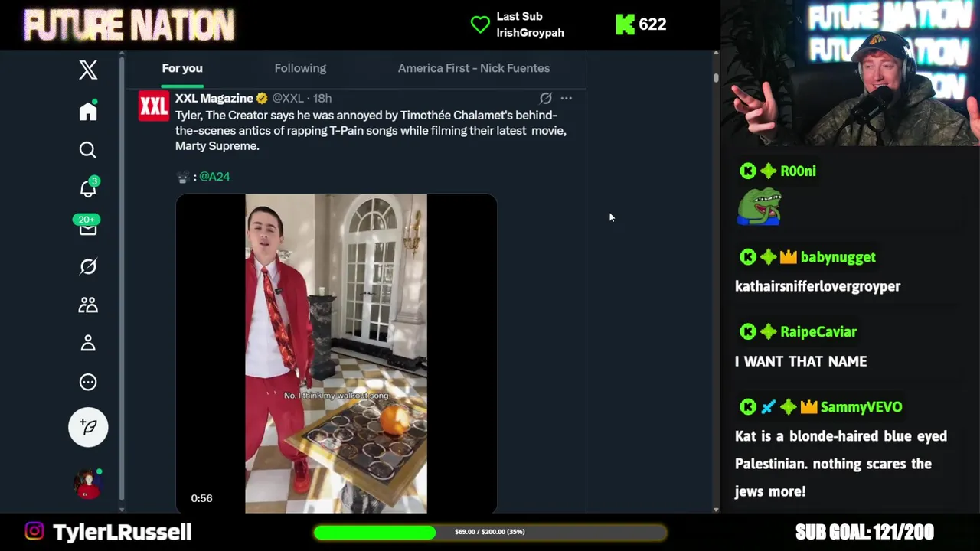Click the feed's vertical scrollbar

tap(716, 281)
